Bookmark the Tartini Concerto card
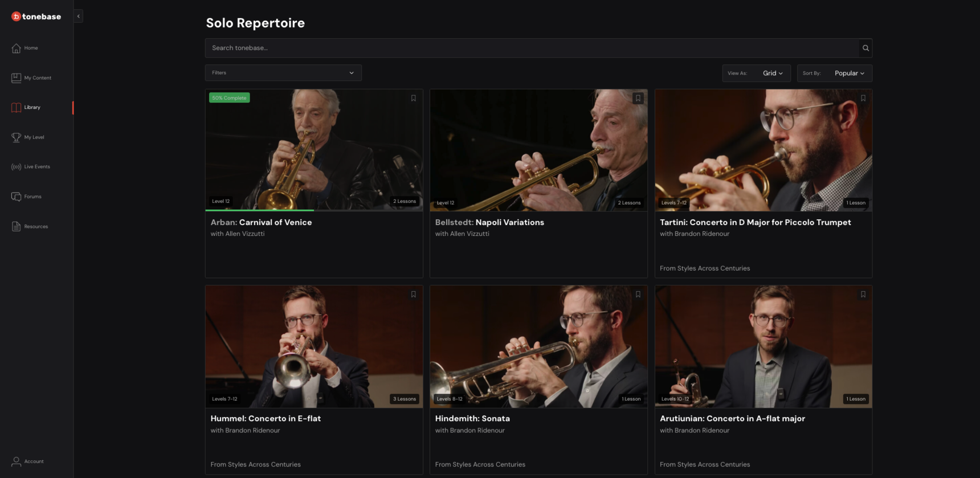This screenshot has width=980, height=478. coord(863,98)
